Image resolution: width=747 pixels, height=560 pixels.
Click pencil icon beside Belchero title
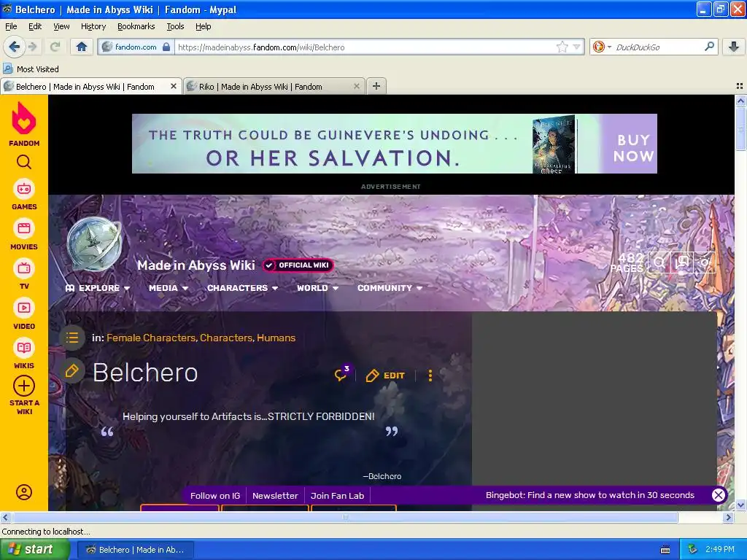72,371
